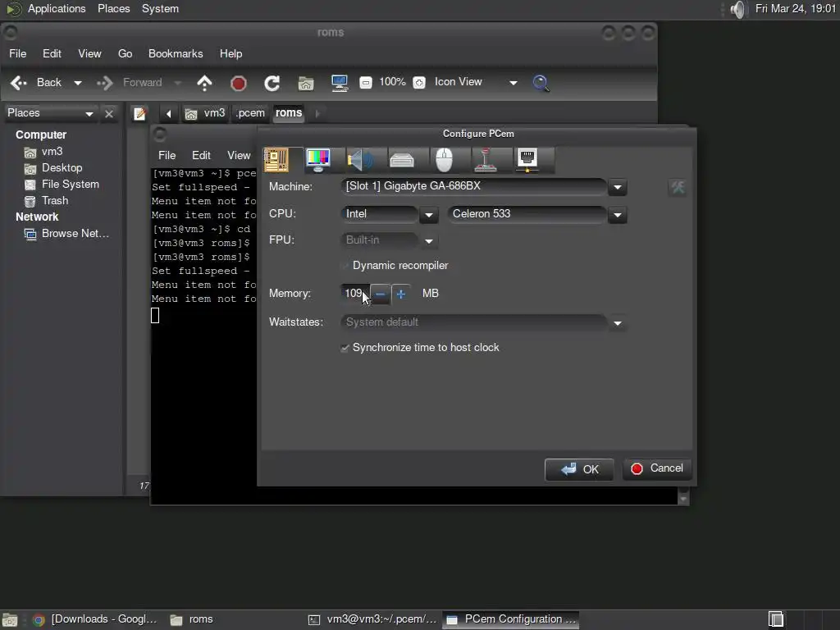Increase memory with the plus button
Screen dimensions: 840x630
(x=400, y=294)
